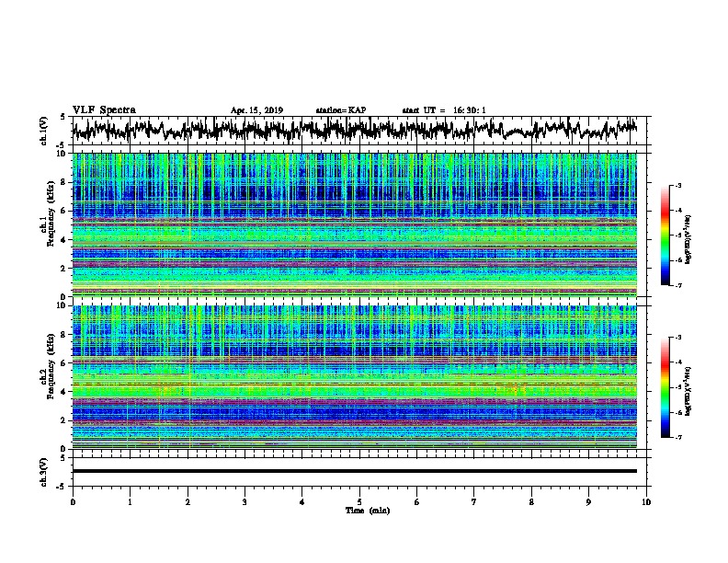
Task: Click the ch.2 spectrogram color scale bar
Action: click(x=665, y=387)
